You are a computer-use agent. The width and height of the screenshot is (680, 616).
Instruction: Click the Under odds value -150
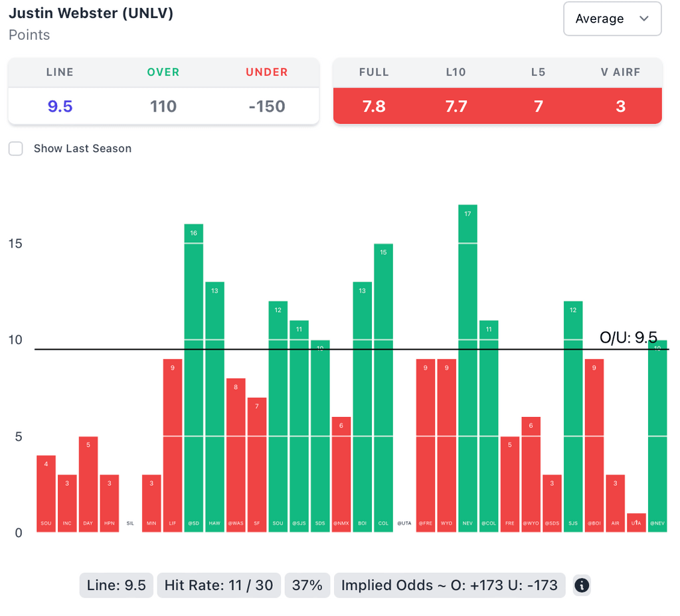(267, 106)
